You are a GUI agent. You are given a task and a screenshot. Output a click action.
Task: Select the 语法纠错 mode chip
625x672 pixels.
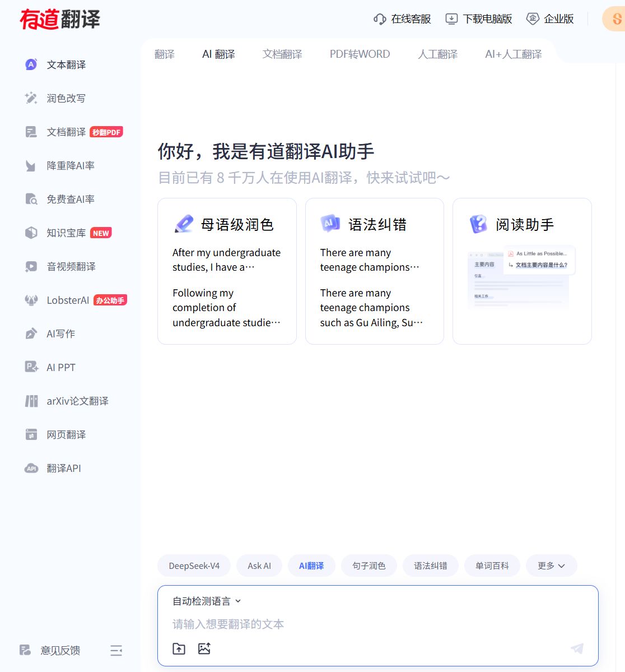[x=431, y=566]
